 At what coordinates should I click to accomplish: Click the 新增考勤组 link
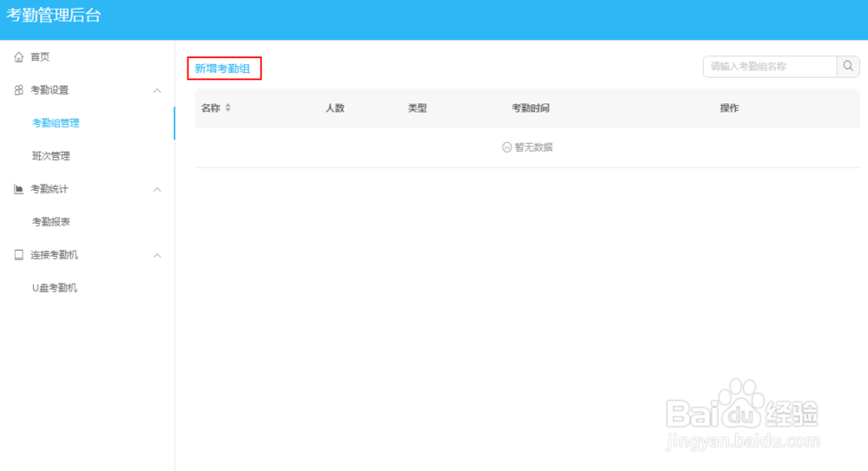pos(222,69)
